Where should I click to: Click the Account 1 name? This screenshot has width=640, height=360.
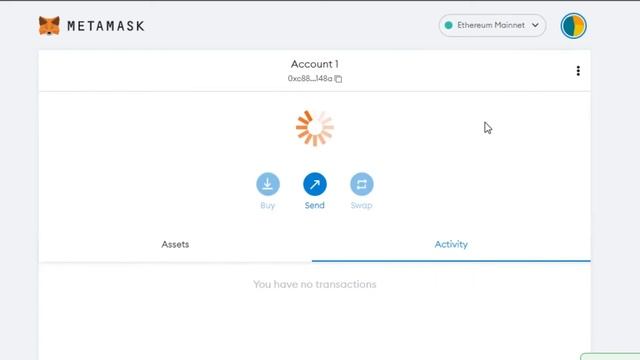tap(315, 64)
